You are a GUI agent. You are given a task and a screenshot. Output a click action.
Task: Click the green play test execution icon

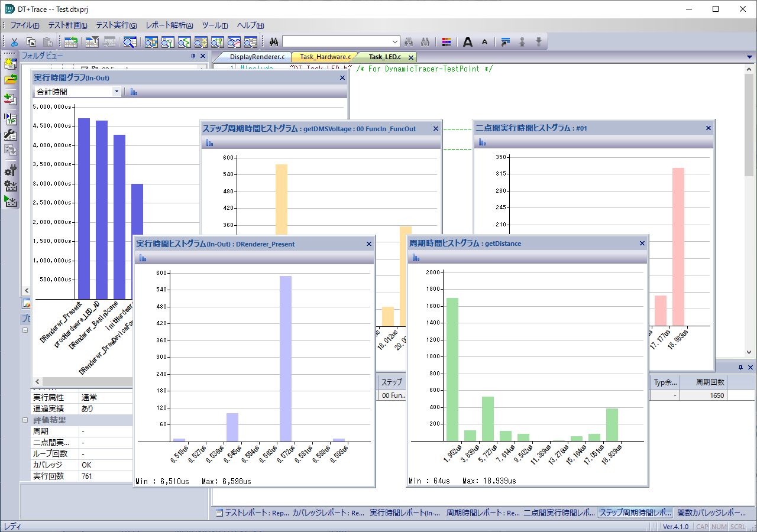click(10, 201)
